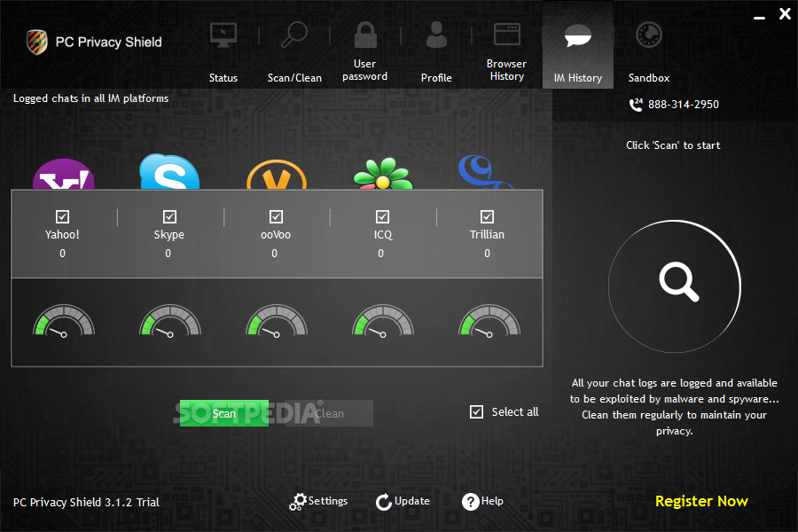The height and width of the screenshot is (532, 798).
Task: Click the PC Privacy Shield logo
Action: 37,42
